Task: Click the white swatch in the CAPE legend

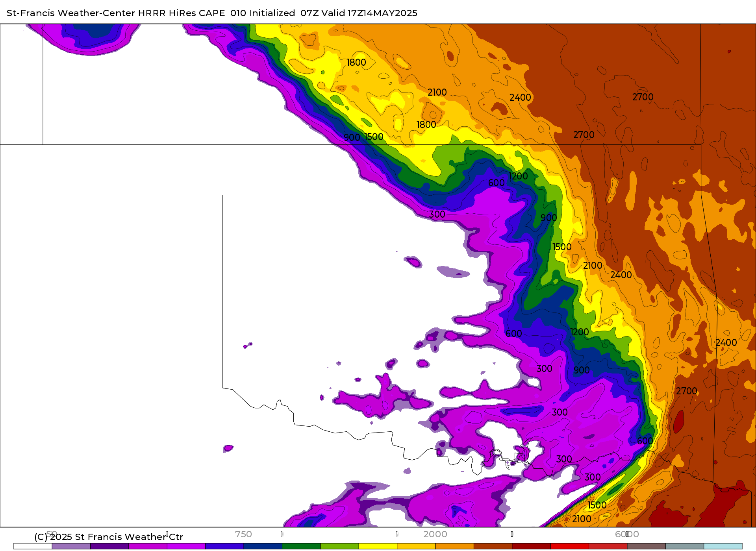Action: click(x=33, y=546)
